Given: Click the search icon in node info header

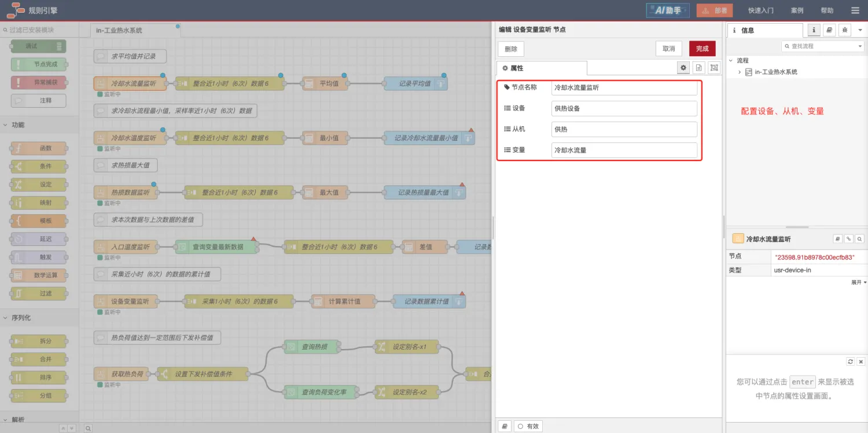Looking at the screenshot, I should coord(859,238).
